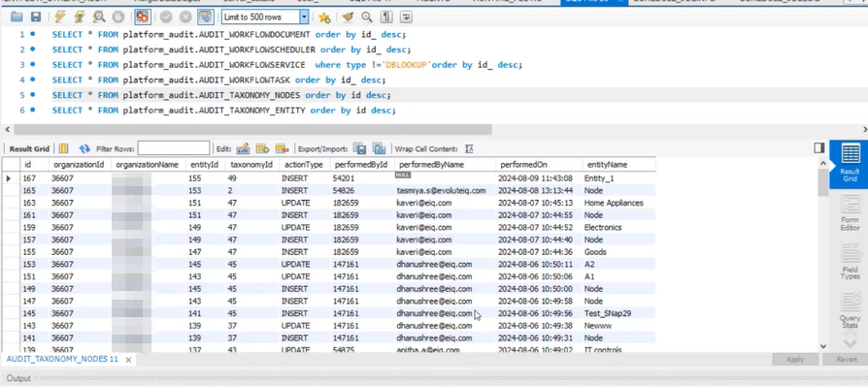Viewport: 868px width, 387px height.
Task: Toggle Wrap Cell Content icon
Action: pyautogui.click(x=469, y=148)
